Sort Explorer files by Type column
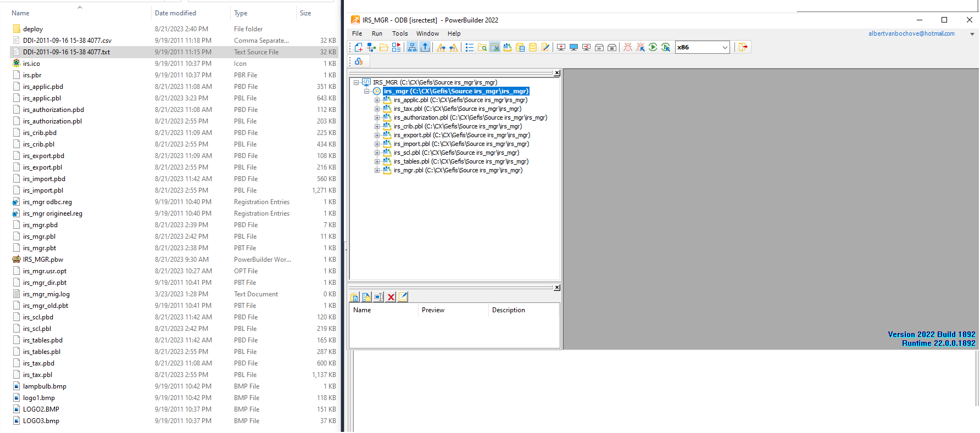 (x=263, y=13)
